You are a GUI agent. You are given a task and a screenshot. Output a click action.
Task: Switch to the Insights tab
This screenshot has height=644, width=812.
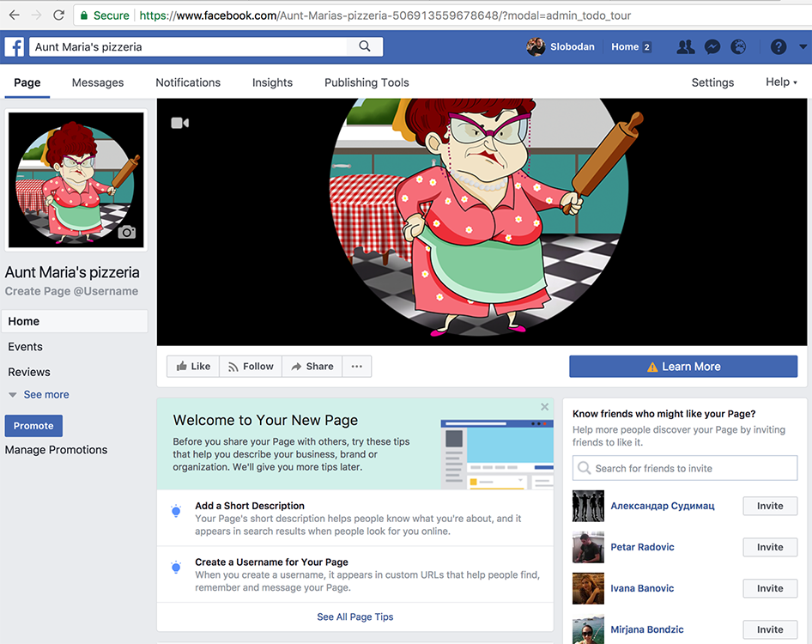tap(272, 82)
